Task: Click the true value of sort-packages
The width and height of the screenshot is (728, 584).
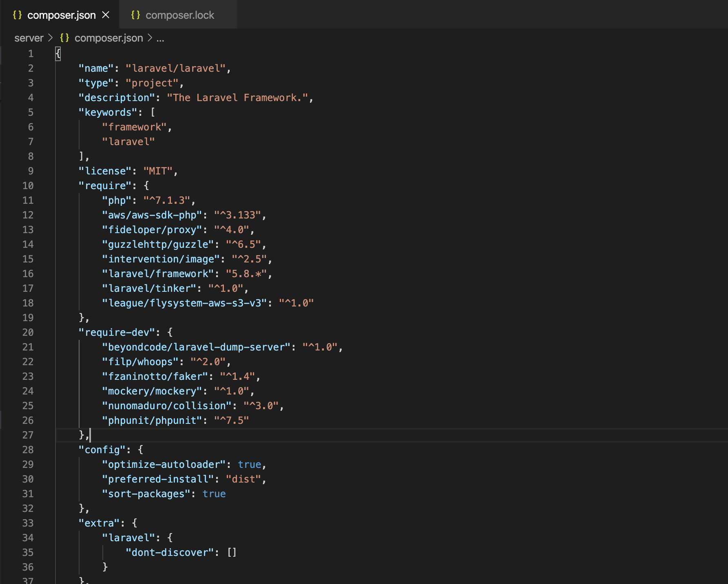Action: pyautogui.click(x=214, y=494)
